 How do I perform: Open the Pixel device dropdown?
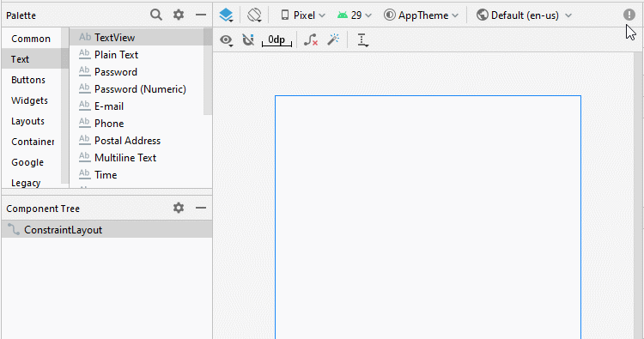(303, 15)
